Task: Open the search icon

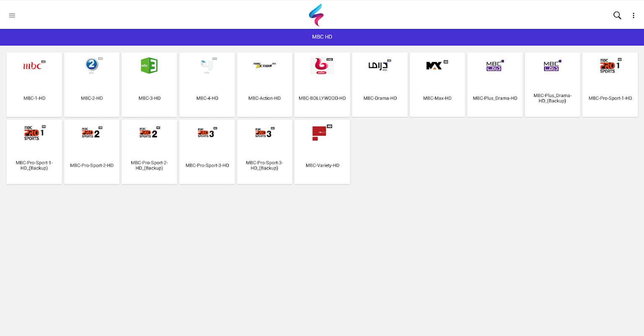Action: (617, 16)
